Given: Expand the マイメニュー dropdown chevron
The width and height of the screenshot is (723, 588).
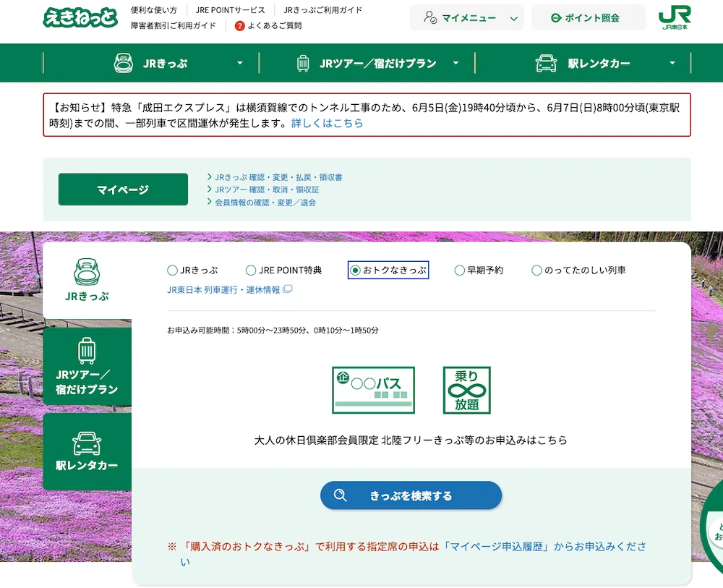Looking at the screenshot, I should [513, 19].
